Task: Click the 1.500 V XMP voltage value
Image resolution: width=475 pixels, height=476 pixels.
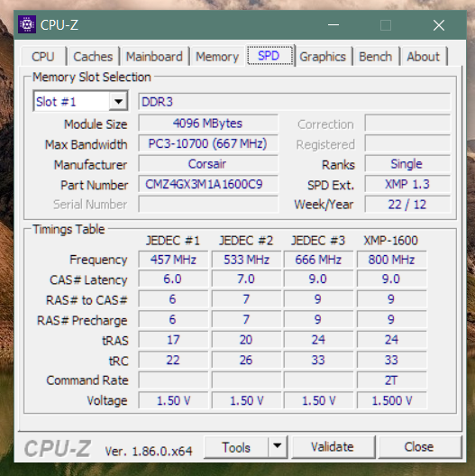Action: point(391,400)
